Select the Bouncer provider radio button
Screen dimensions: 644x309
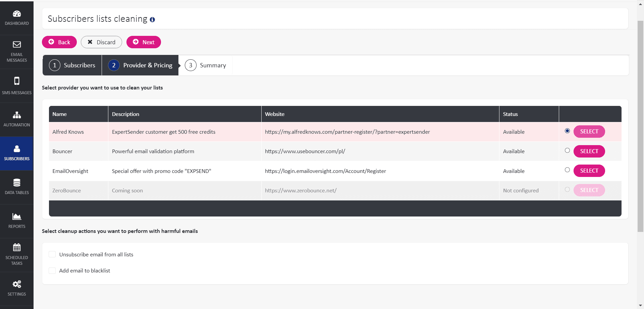567,150
